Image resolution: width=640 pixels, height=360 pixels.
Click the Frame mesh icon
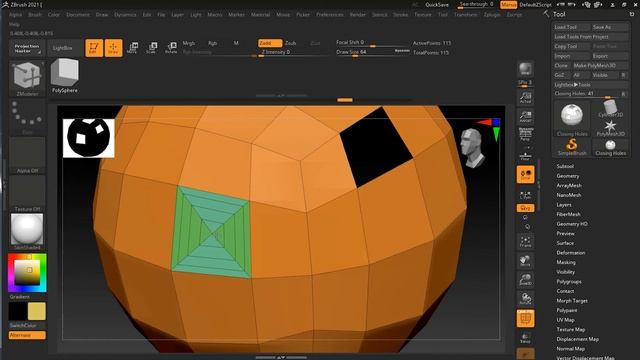point(525,242)
